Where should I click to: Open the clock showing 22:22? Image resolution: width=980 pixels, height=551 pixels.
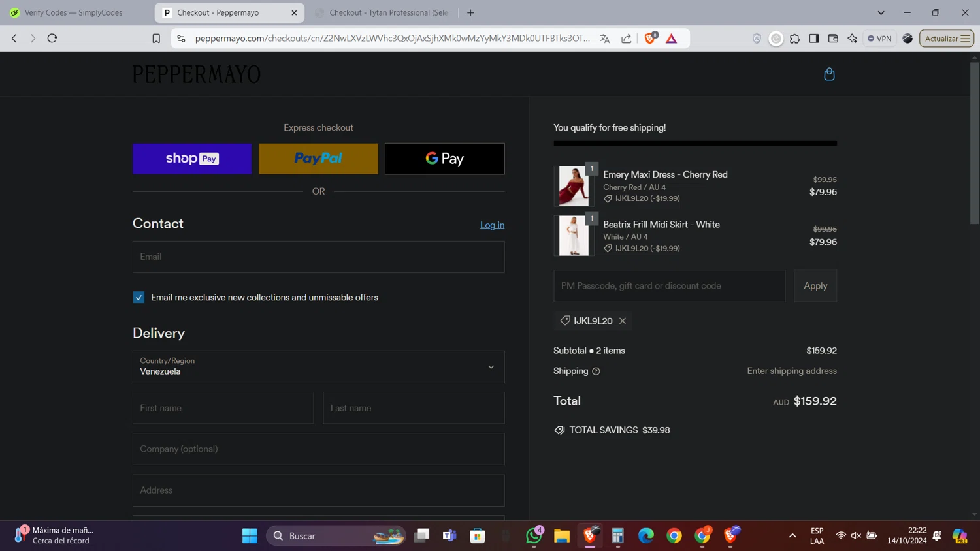(907, 536)
